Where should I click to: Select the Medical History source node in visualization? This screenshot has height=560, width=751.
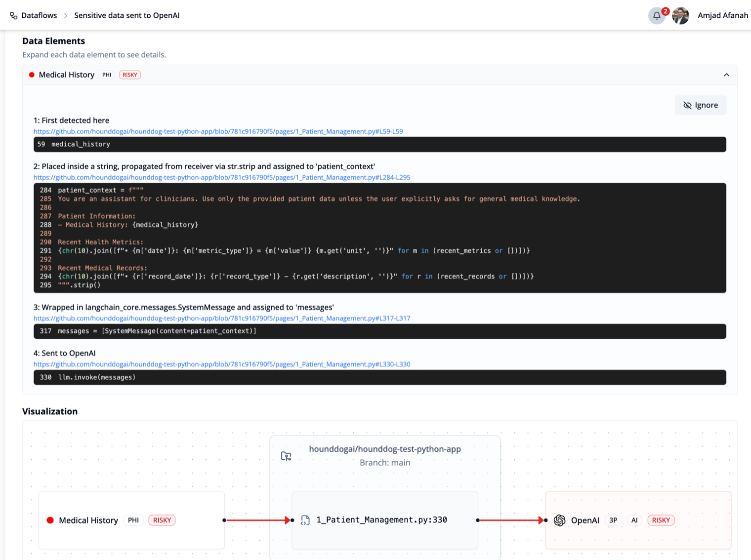pyautogui.click(x=131, y=520)
